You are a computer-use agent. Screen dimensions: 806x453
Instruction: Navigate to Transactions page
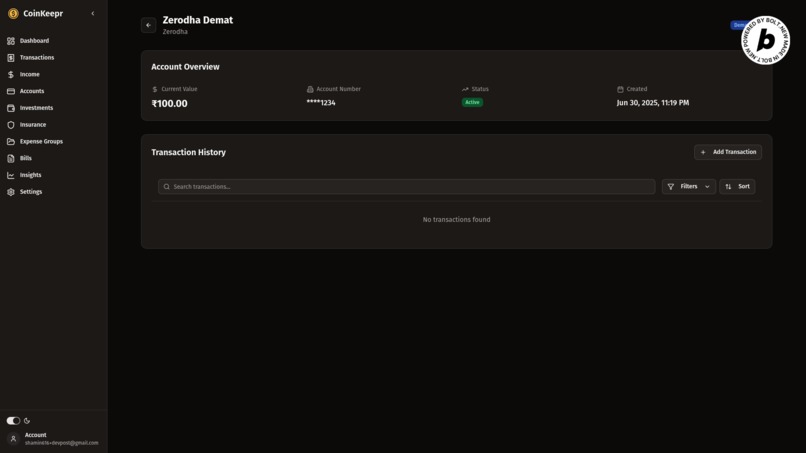point(37,58)
